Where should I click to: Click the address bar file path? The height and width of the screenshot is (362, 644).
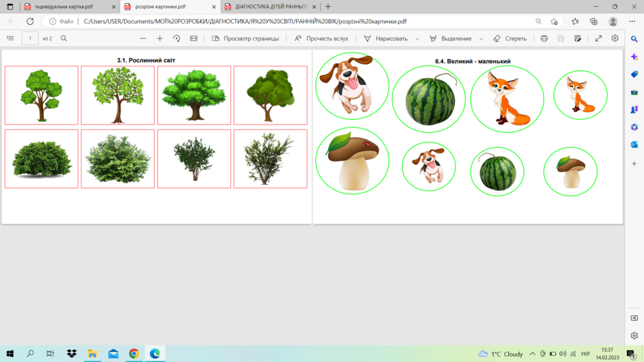(x=245, y=21)
